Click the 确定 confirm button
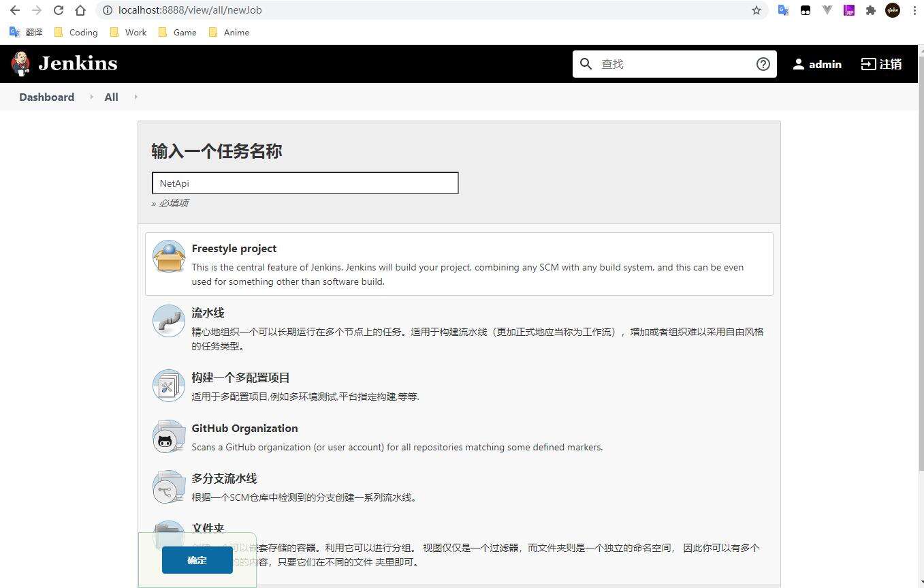This screenshot has width=924, height=588. tap(197, 560)
